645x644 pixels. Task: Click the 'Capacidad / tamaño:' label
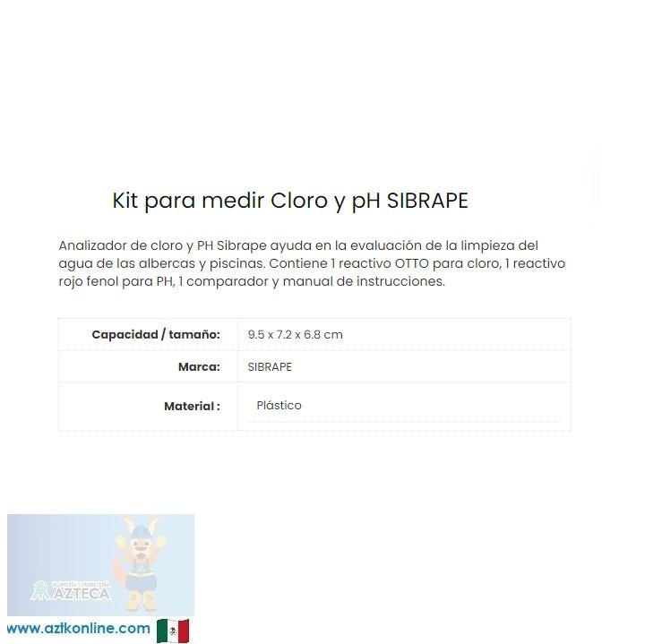pos(156,334)
